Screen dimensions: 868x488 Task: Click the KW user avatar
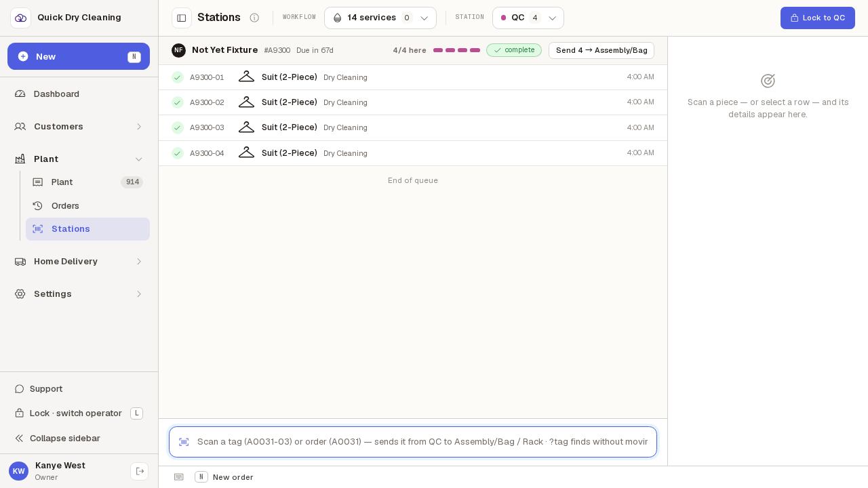tap(18, 471)
